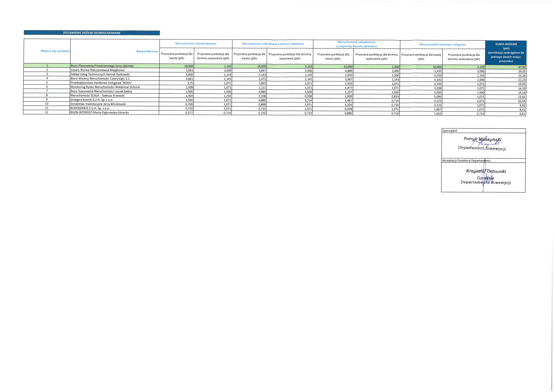
Task: Click the value 1,364 in SCALA row
Action: tap(189, 96)
